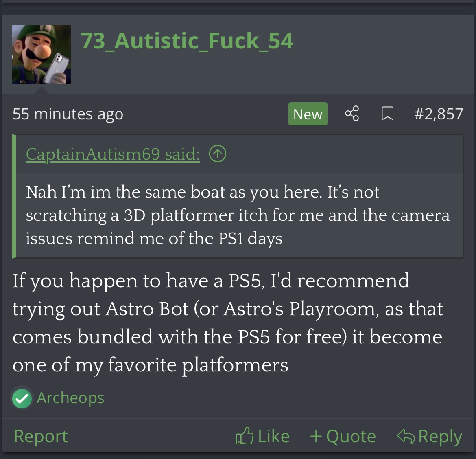Viewport: 476px width, 459px height.
Task: Select the Like label text
Action: point(273,437)
